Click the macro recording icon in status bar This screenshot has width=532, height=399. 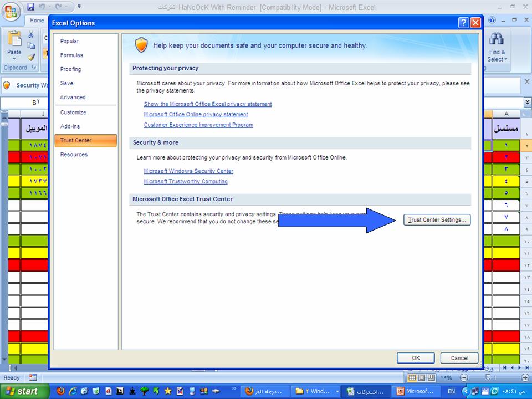[x=33, y=377]
